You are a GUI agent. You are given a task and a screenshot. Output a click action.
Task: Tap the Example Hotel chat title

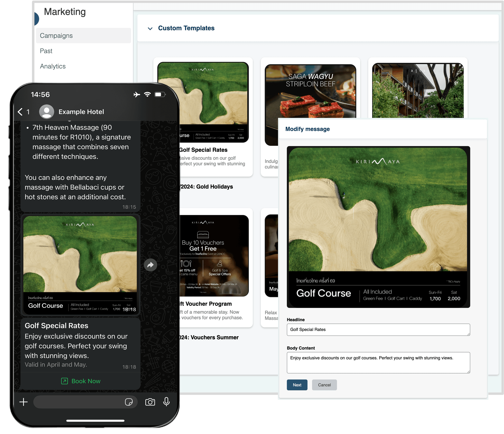81,112
